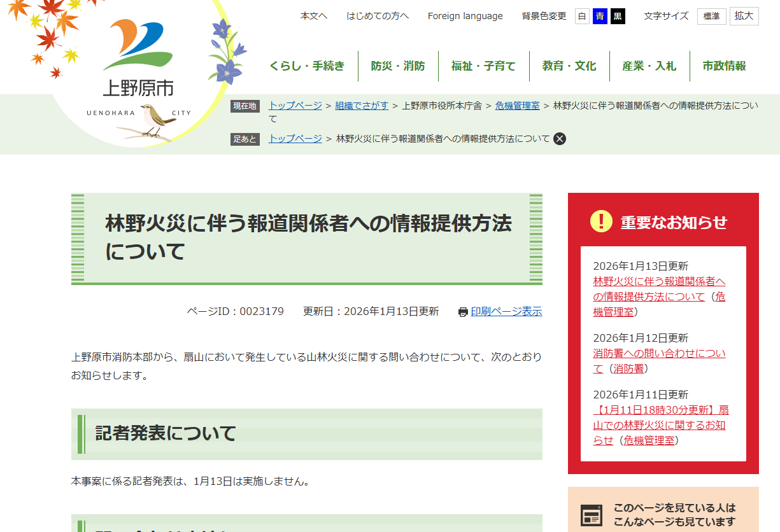Expand the 福祉・子育て navigation menu
The image size is (780, 532).
tap(483, 66)
